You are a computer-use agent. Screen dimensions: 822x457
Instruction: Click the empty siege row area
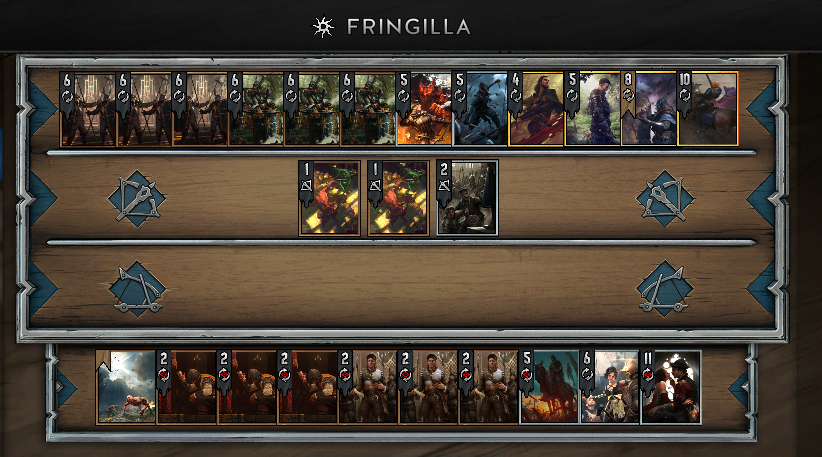click(x=401, y=288)
